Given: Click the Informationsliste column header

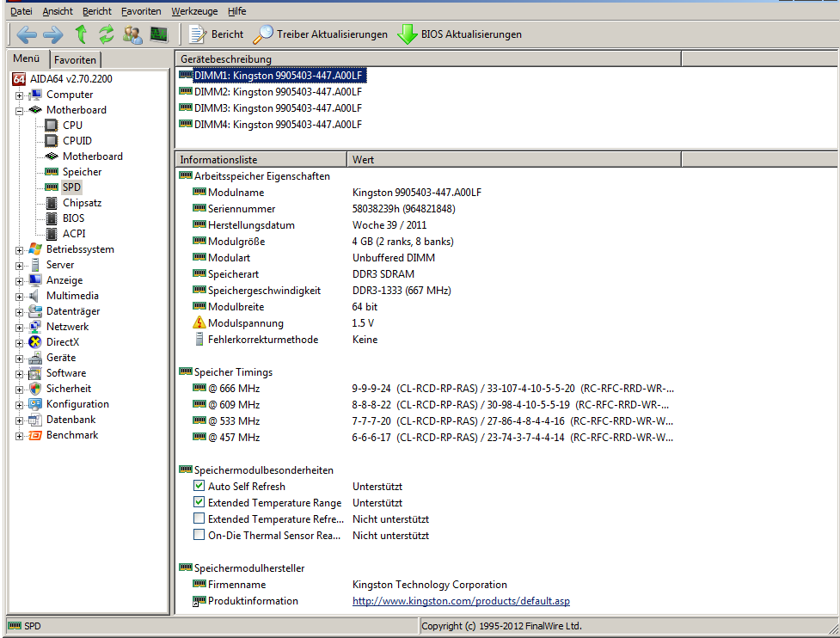Looking at the screenshot, I should point(261,160).
